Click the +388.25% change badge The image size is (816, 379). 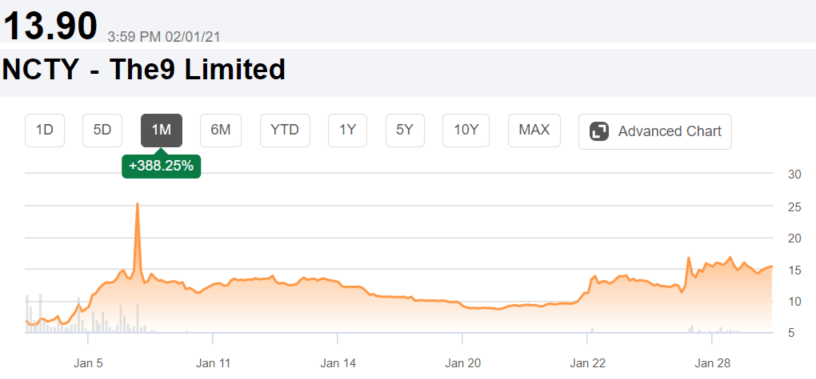coord(161,166)
